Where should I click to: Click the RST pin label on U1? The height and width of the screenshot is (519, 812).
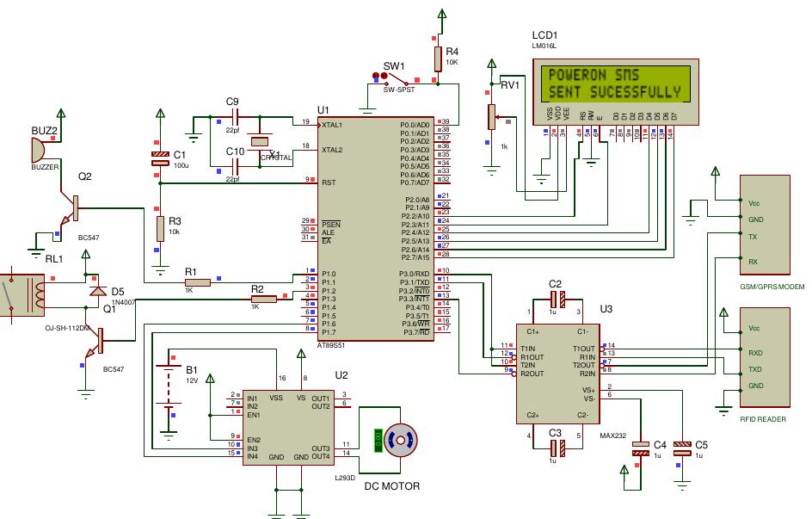pos(329,182)
